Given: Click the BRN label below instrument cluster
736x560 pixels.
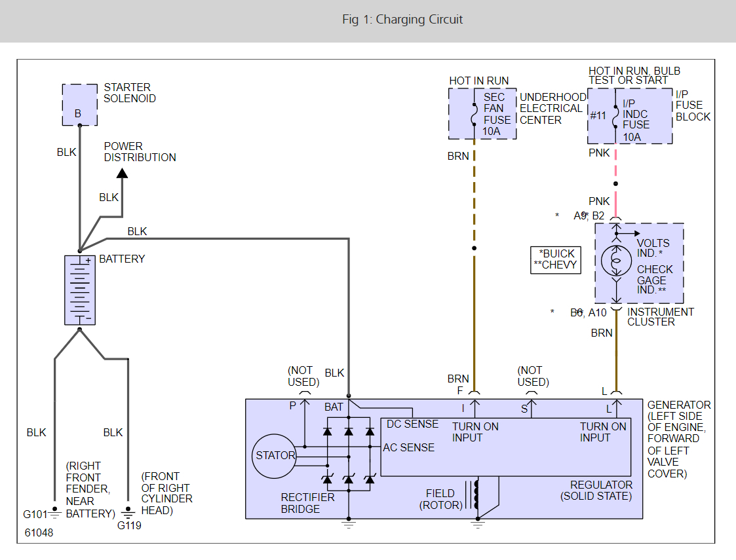Looking at the screenshot, I should point(602,333).
